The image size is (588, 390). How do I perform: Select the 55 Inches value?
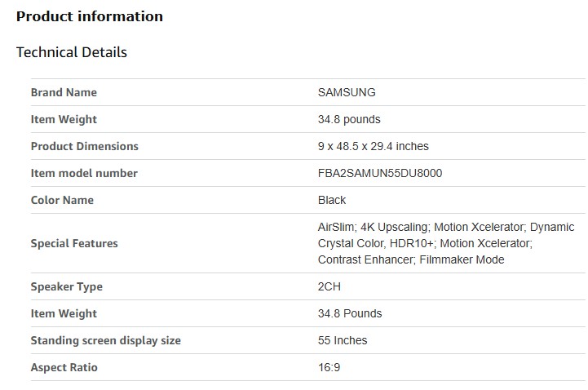point(343,340)
